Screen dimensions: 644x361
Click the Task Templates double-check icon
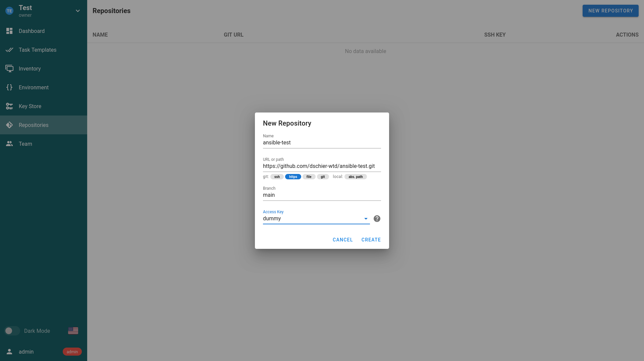point(9,50)
